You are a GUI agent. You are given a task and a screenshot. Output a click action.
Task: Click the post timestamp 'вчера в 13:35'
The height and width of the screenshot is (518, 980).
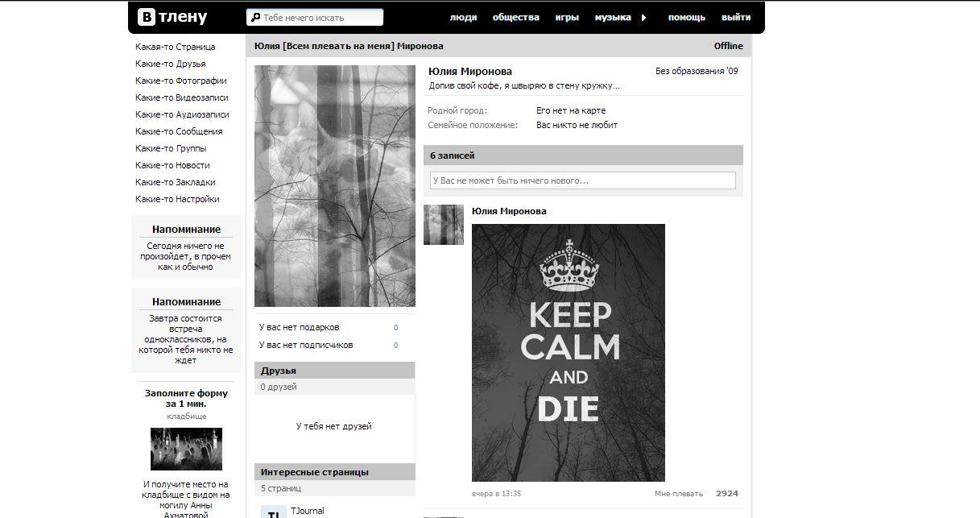click(496, 494)
